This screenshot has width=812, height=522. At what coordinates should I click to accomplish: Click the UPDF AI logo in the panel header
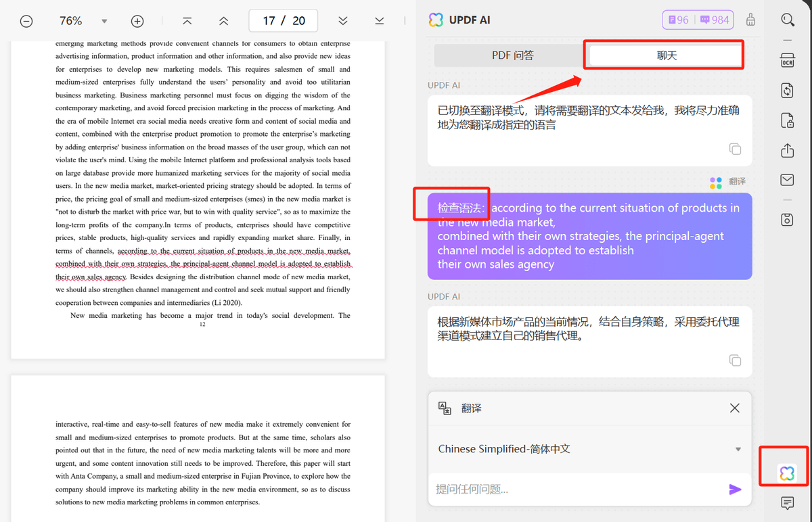pos(436,20)
